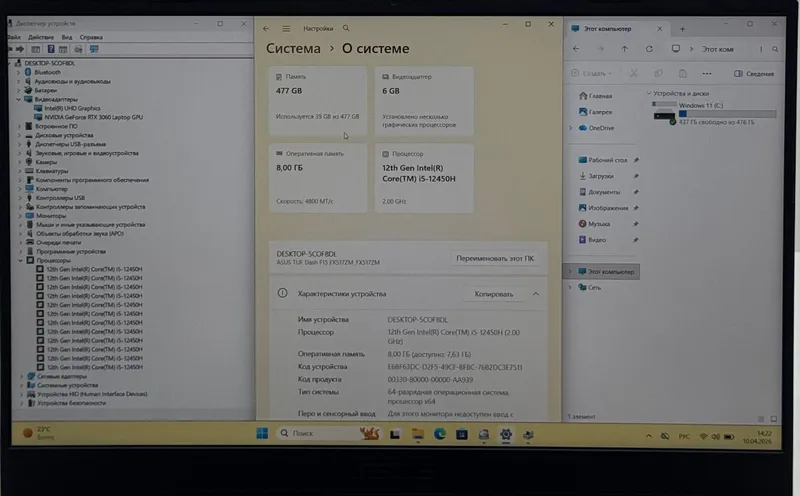Select Intel(R) UHD Graphics in Device Manager
This screenshot has width=800, height=496.
(x=72, y=108)
